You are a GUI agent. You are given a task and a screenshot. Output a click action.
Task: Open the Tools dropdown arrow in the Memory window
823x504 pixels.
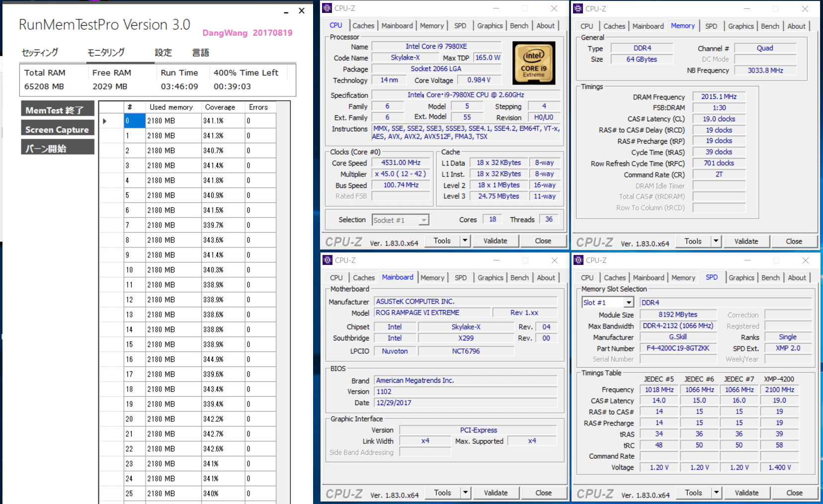[716, 241]
